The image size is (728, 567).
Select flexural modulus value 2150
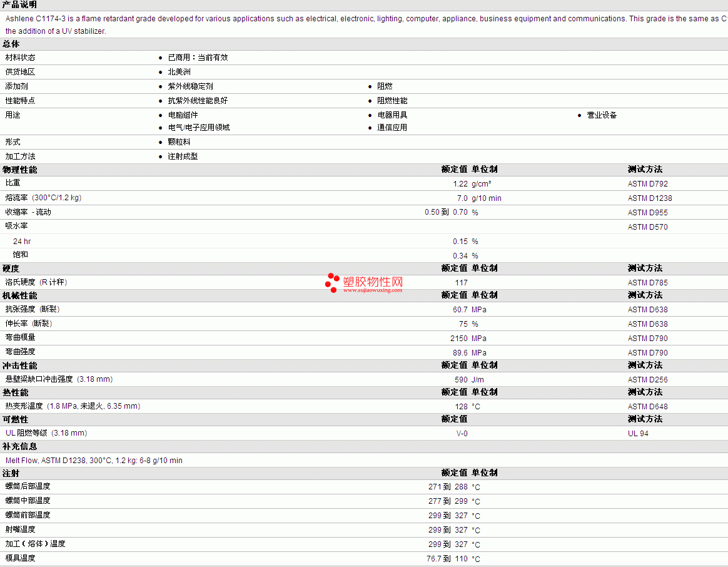[x=458, y=339]
